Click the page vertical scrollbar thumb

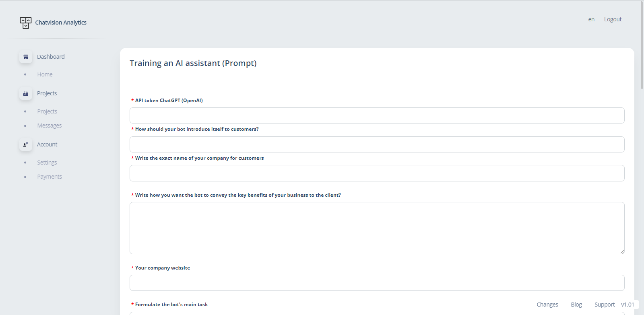pyautogui.click(x=642, y=45)
